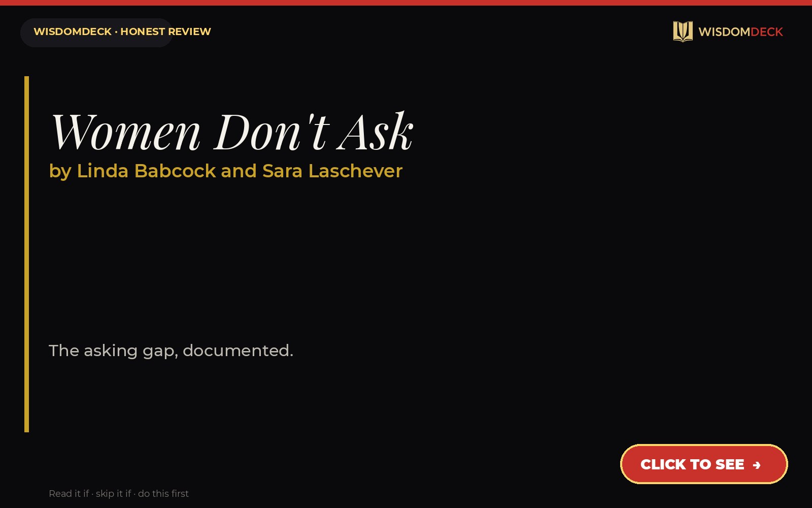The width and height of the screenshot is (812, 508).
Task: Click the WISDOMDECK brand name text
Action: (740, 32)
